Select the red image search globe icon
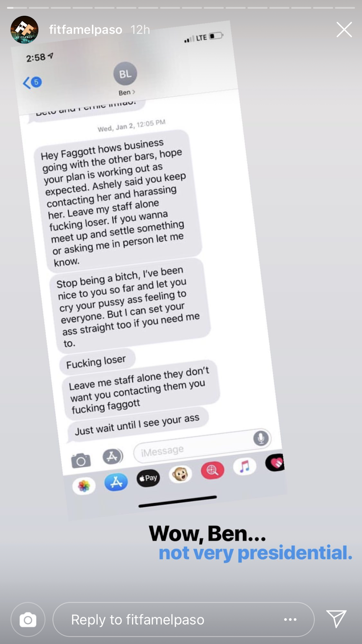Viewport: 362px width, 644px height. coord(212,470)
